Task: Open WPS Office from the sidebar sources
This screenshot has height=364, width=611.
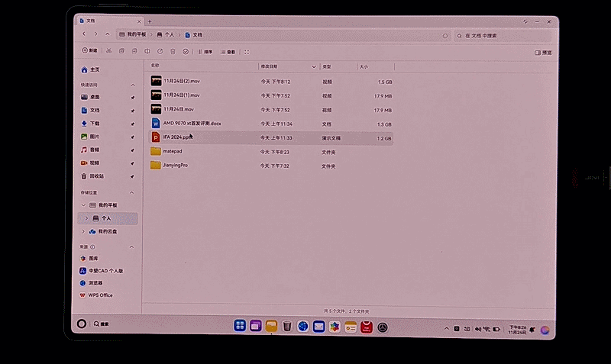Action: [x=100, y=295]
